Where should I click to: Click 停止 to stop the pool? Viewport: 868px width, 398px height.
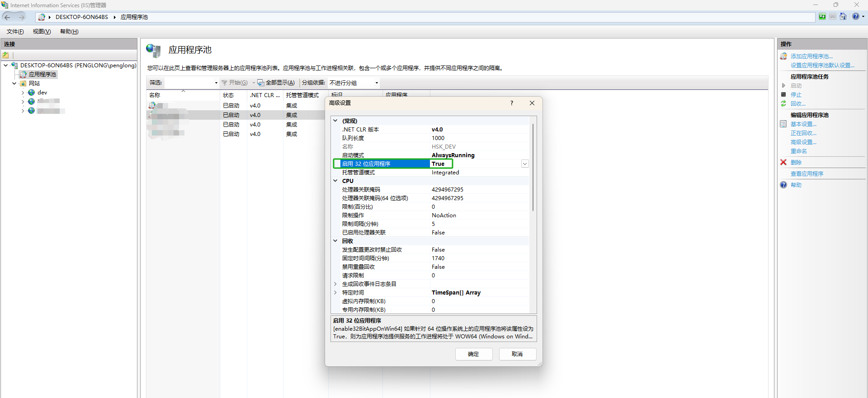796,95
